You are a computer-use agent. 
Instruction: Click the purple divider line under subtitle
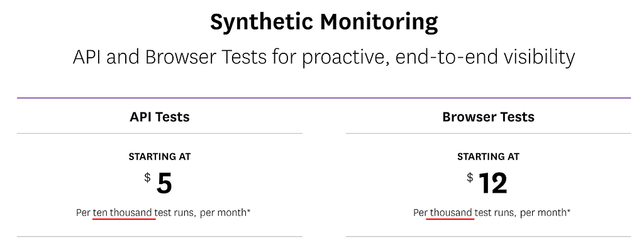pos(324,98)
